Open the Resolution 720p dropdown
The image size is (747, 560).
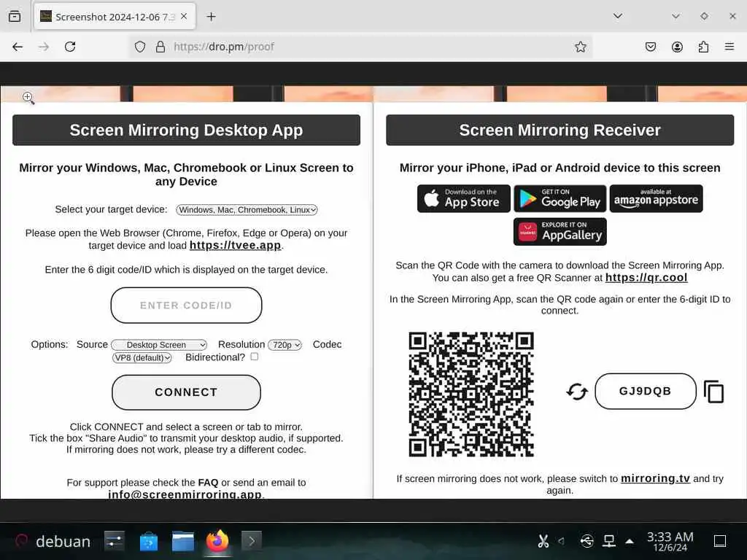click(285, 345)
